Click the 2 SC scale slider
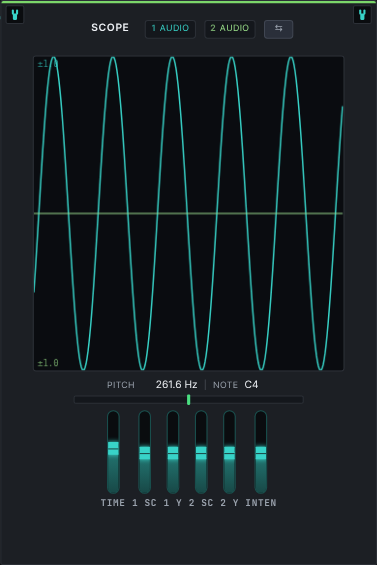The width and height of the screenshot is (377, 565). tap(201, 452)
